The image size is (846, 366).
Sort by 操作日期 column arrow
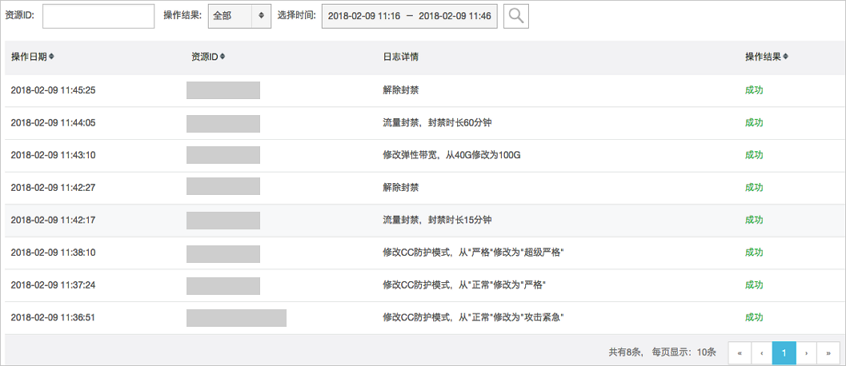(51, 57)
